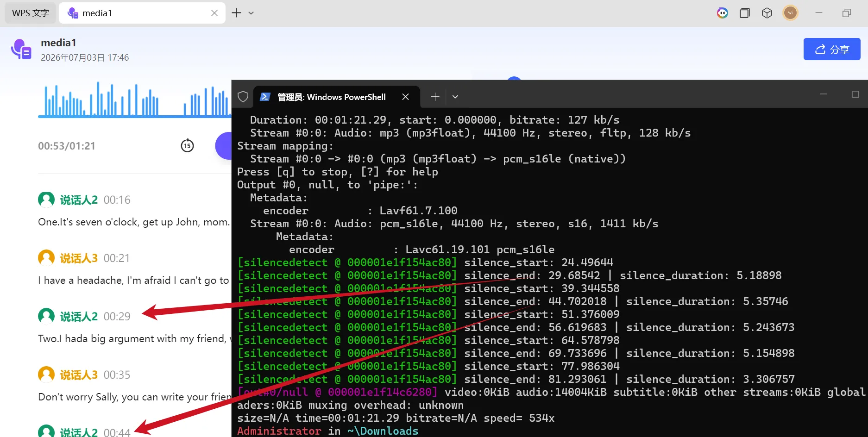This screenshot has height=437, width=868.
Task: Expand the PowerShell profile dropdown chevron
Action: tap(455, 97)
